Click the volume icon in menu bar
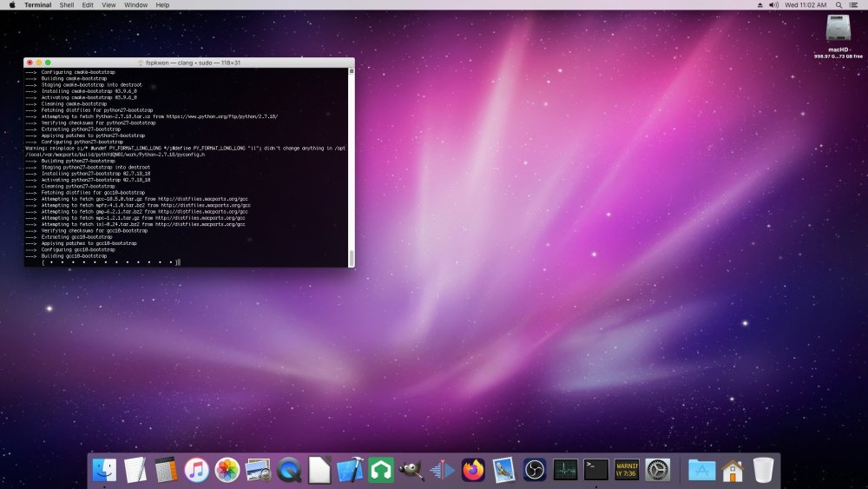 click(774, 5)
